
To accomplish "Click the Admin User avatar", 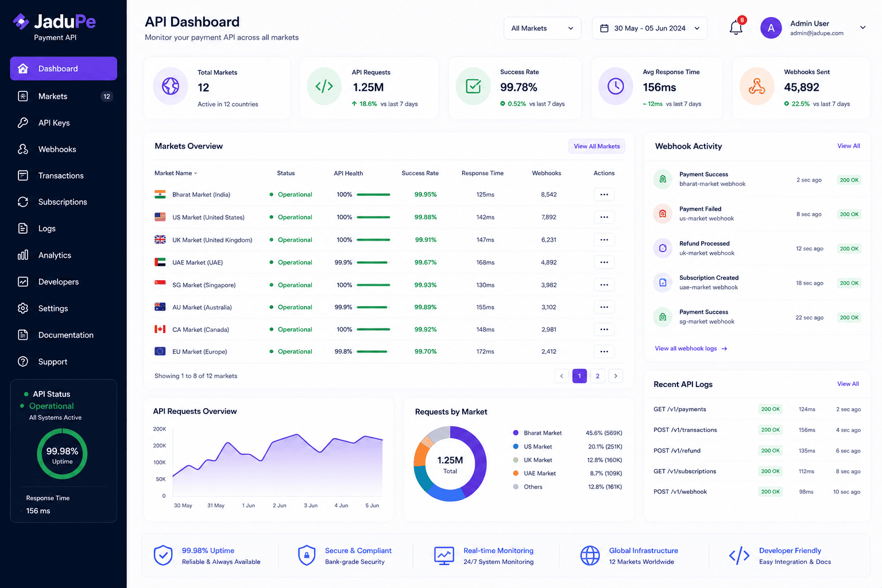I will [x=771, y=28].
